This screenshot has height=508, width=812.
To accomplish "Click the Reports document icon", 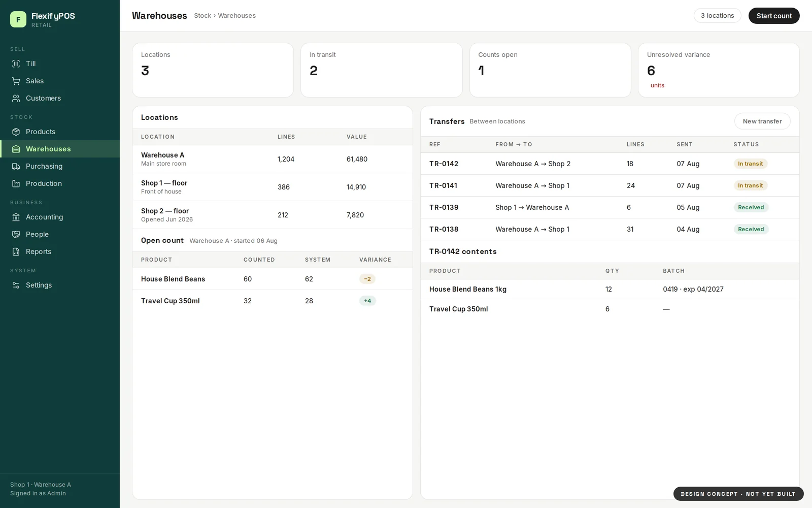I will tap(16, 251).
